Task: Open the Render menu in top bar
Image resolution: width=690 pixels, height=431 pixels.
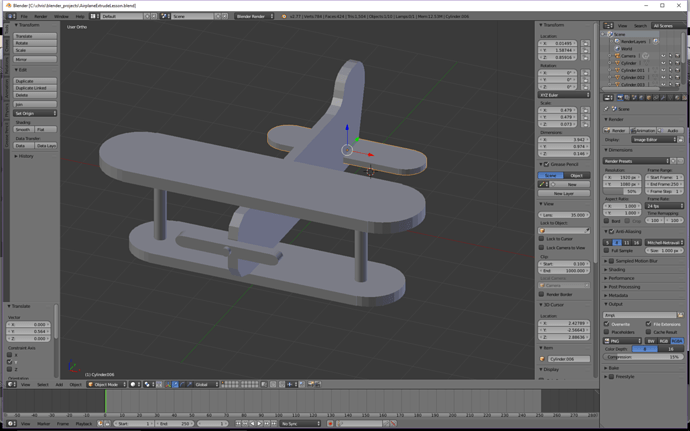Action: [40, 16]
